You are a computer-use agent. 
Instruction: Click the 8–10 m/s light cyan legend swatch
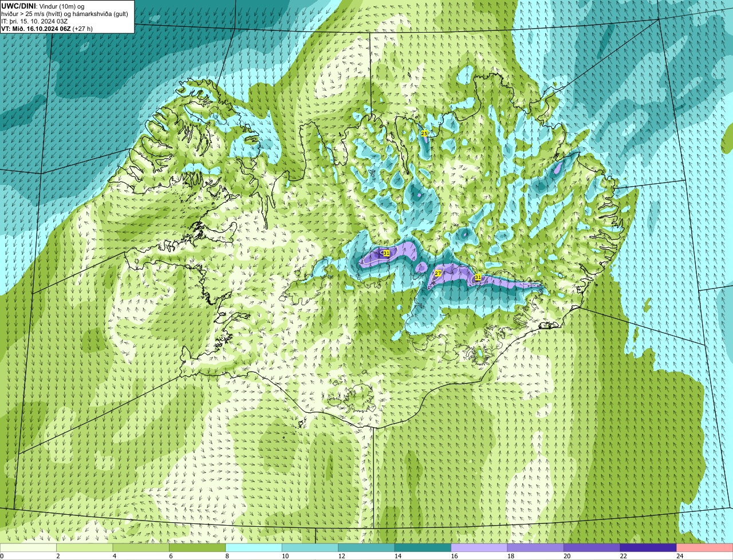[254, 547]
